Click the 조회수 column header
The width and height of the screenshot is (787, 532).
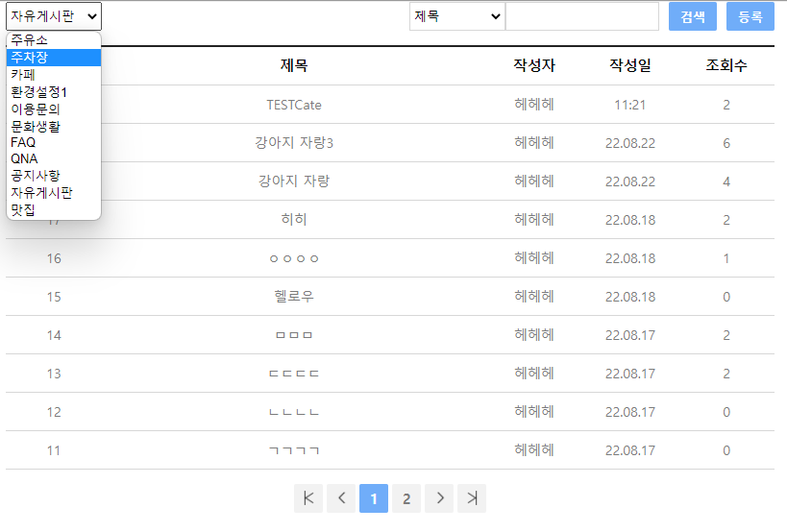(x=726, y=65)
